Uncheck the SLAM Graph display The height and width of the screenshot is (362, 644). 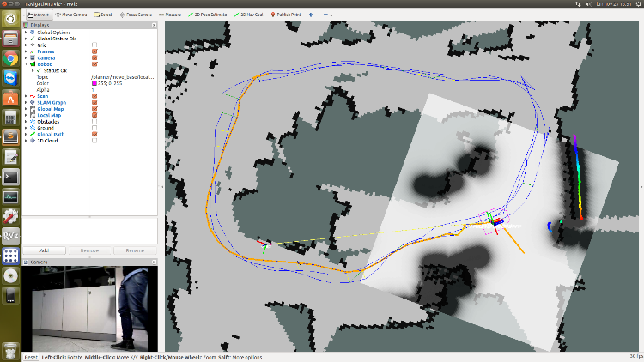coord(94,102)
